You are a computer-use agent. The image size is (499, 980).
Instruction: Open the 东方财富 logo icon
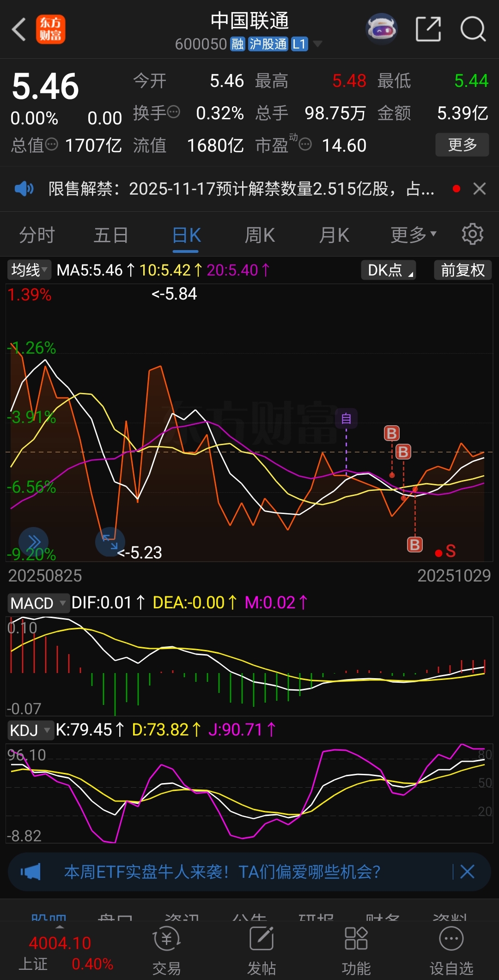coord(51,30)
